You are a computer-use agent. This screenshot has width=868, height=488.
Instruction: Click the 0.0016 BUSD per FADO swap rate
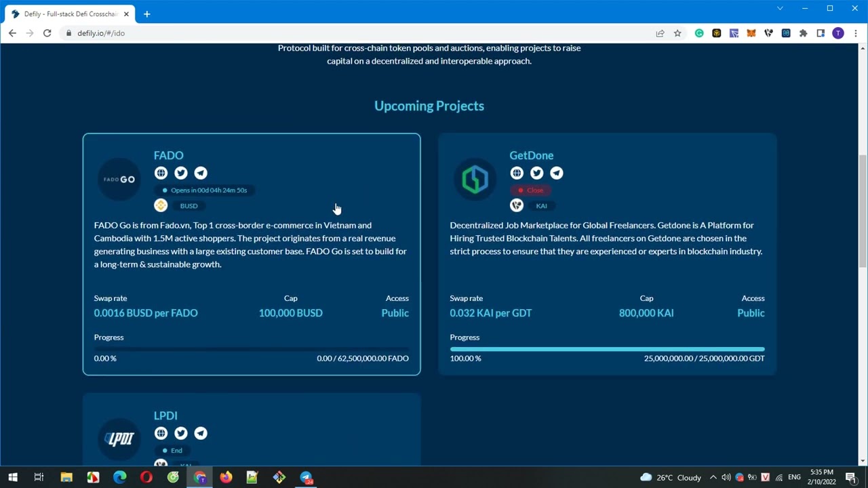[146, 313]
